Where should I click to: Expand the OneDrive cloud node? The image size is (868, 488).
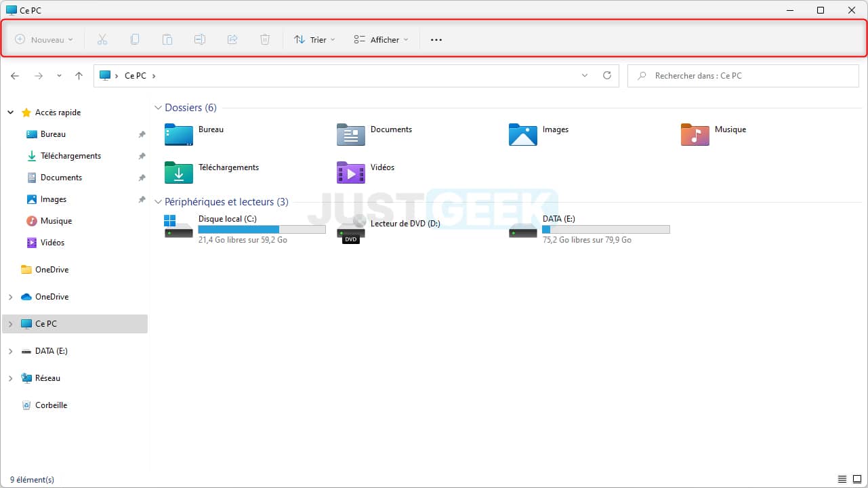click(10, 297)
